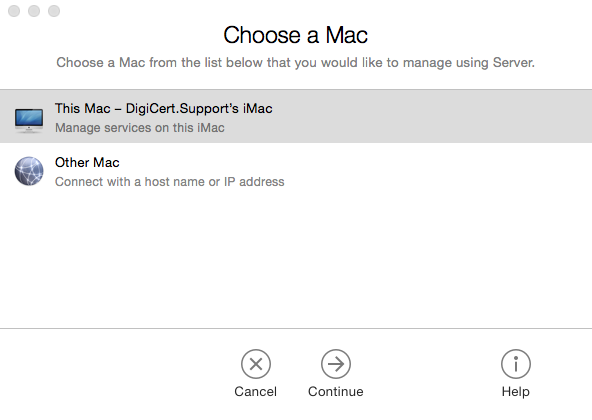The height and width of the screenshot is (420, 592).
Task: Click the 'Manage services on this iMac' subtitle
Action: [140, 128]
